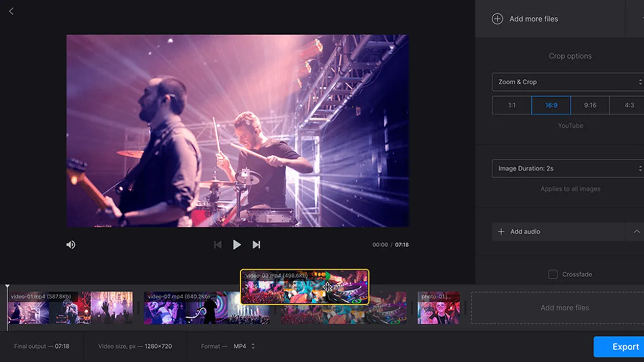Open the Image Duration dropdown
The height and width of the screenshot is (362, 644).
tap(568, 168)
